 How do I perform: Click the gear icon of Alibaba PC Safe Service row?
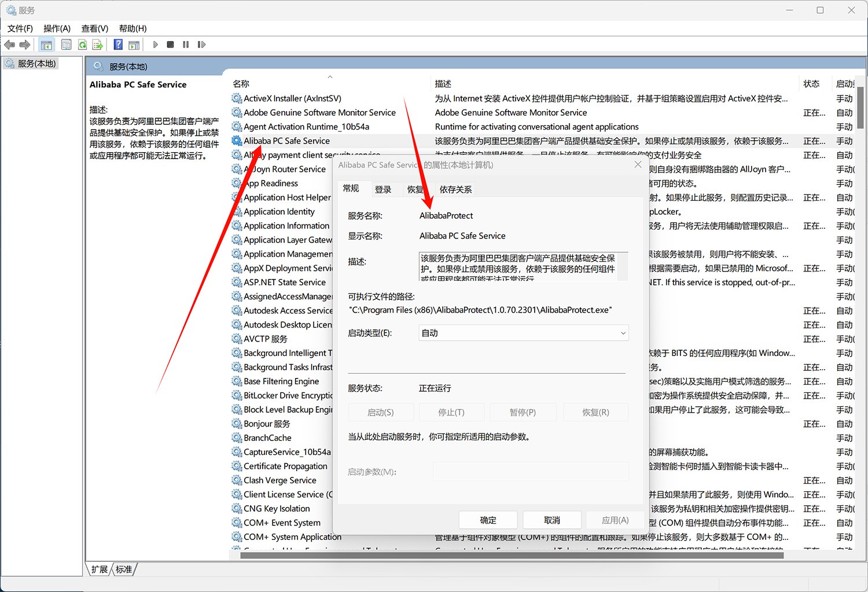pyautogui.click(x=237, y=141)
